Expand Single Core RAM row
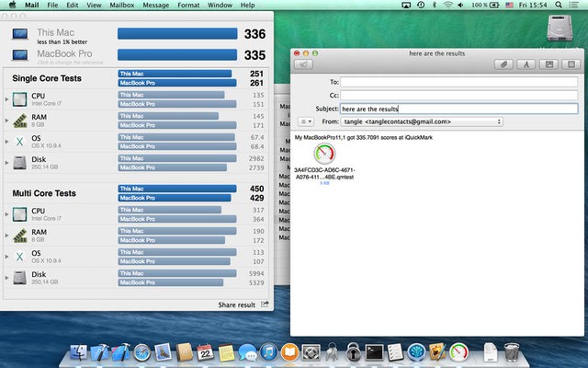Image resolution: width=588 pixels, height=368 pixels. 6,121
